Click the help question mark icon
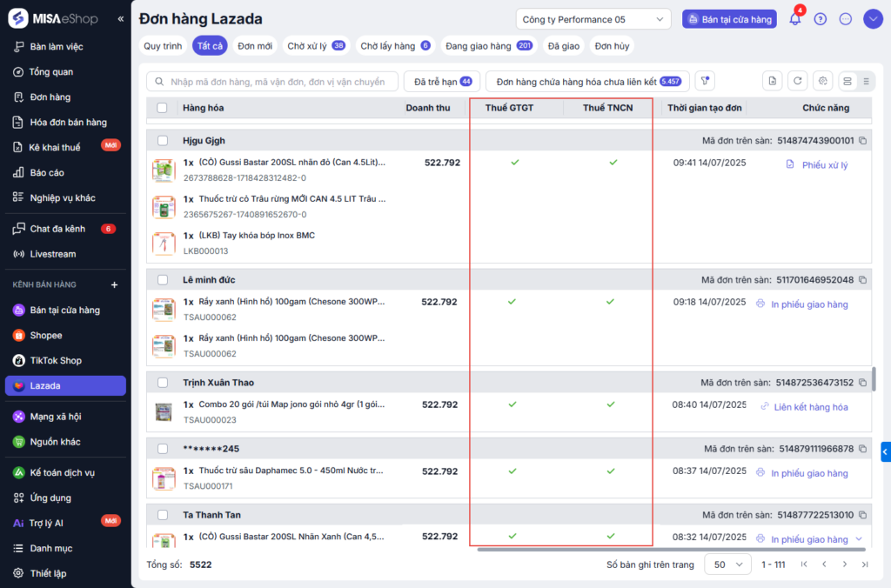 coord(821,19)
